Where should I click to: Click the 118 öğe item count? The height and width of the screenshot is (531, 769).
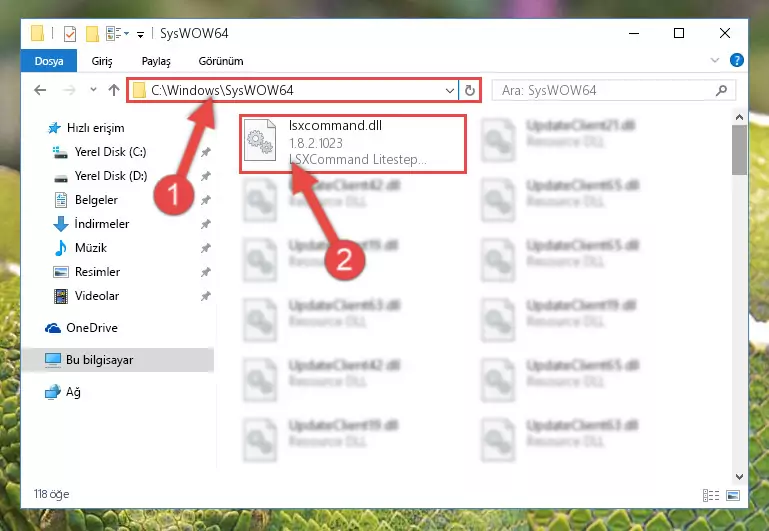pyautogui.click(x=51, y=494)
